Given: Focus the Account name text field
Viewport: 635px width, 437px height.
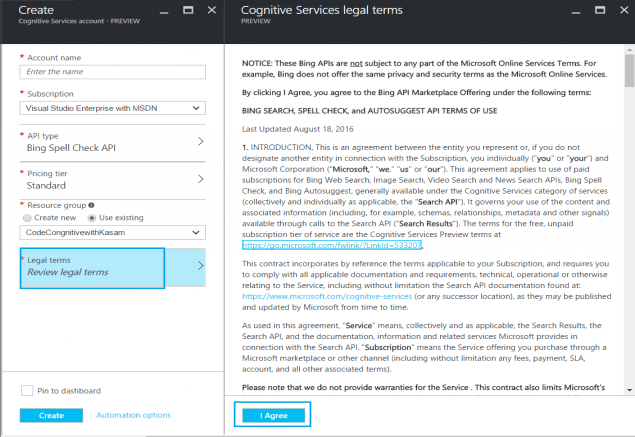Looking at the screenshot, I should coord(112,72).
